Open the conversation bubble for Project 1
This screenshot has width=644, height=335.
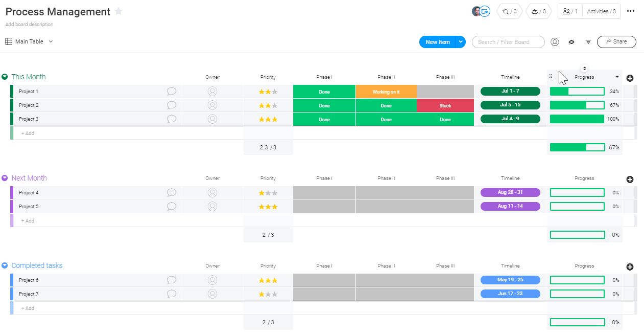(x=171, y=91)
